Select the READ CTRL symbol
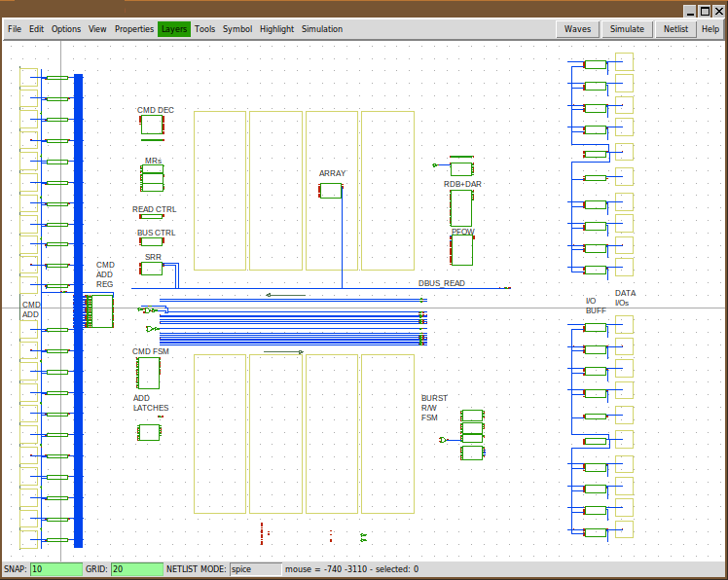This screenshot has width=728, height=580. click(x=151, y=217)
